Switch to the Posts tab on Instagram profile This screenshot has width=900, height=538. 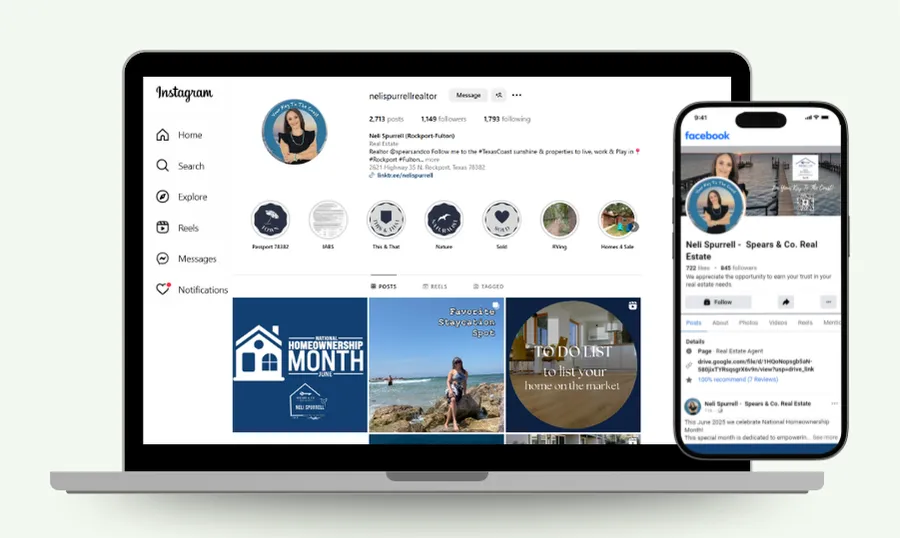[x=383, y=286]
